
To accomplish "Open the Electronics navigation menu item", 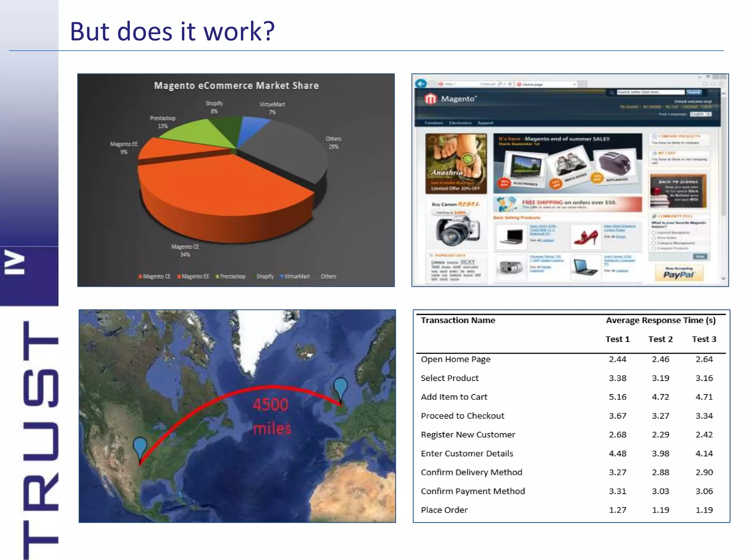I will (x=460, y=123).
